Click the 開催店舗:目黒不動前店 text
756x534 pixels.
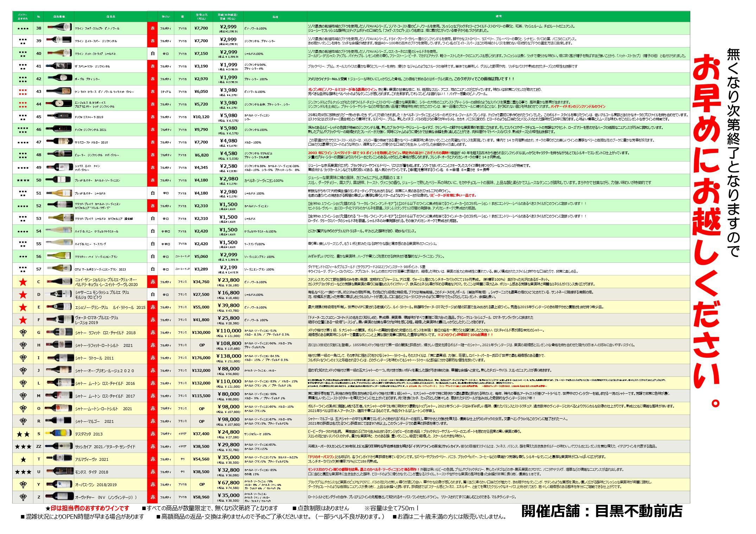pyautogui.click(x=602, y=511)
